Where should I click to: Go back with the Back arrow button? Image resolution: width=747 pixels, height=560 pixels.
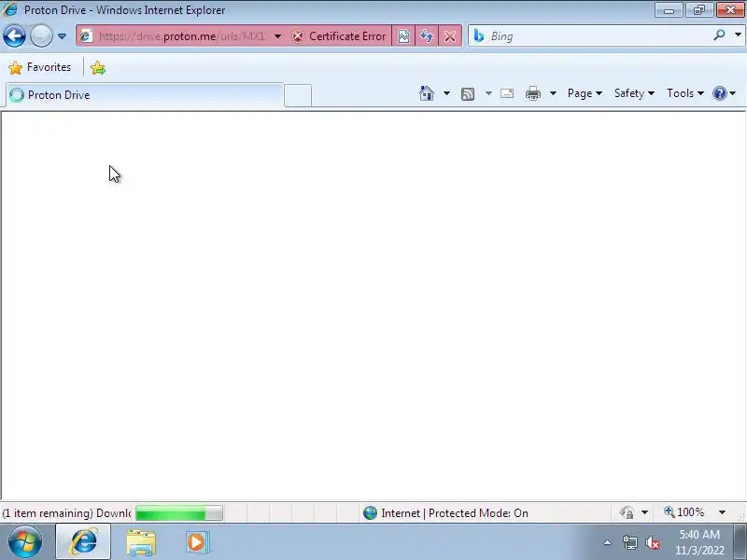click(14, 36)
